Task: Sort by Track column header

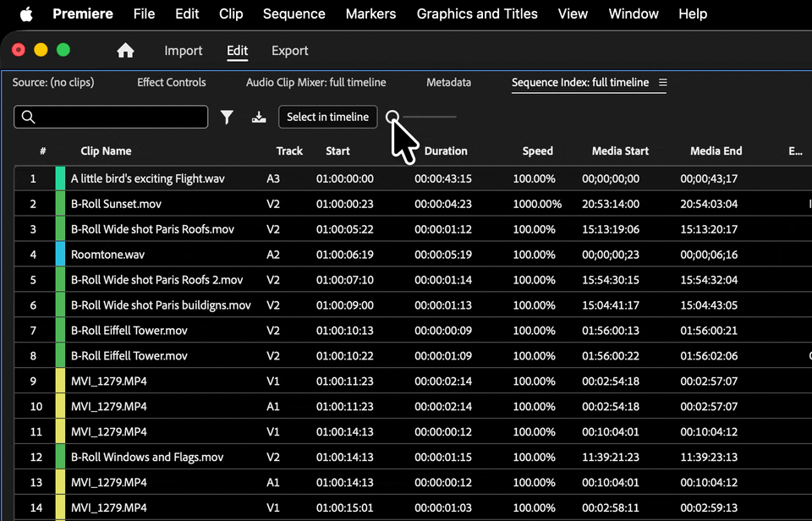Action: point(289,151)
